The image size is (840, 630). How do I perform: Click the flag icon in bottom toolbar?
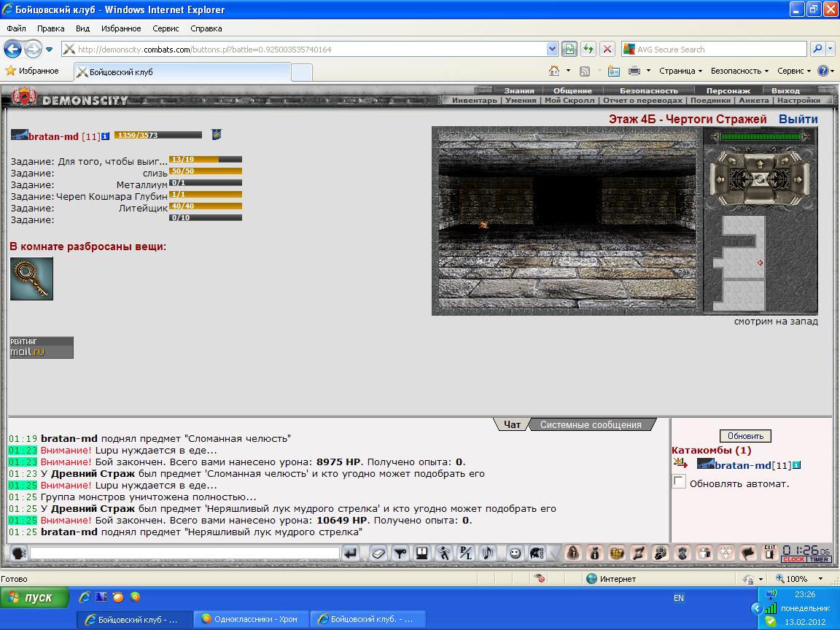(748, 553)
